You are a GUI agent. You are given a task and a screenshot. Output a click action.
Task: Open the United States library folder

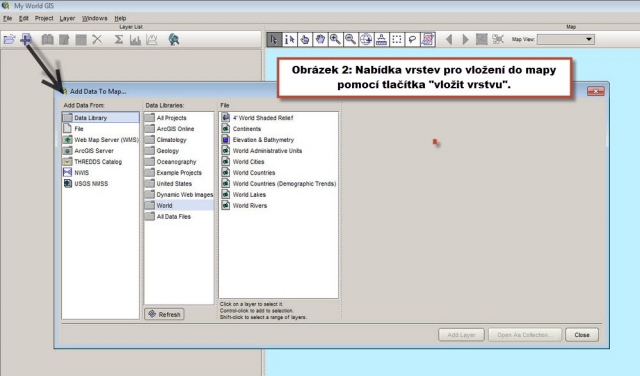pyautogui.click(x=179, y=184)
